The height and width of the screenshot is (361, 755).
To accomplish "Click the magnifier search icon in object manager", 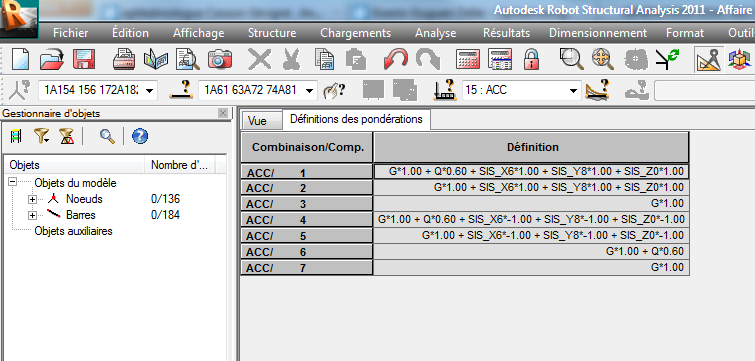I will (x=107, y=137).
